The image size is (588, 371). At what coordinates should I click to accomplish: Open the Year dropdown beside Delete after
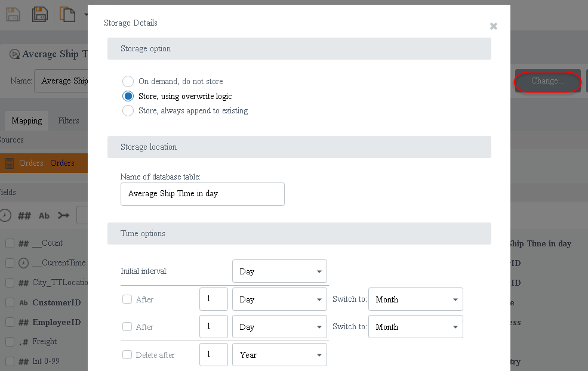(x=279, y=355)
